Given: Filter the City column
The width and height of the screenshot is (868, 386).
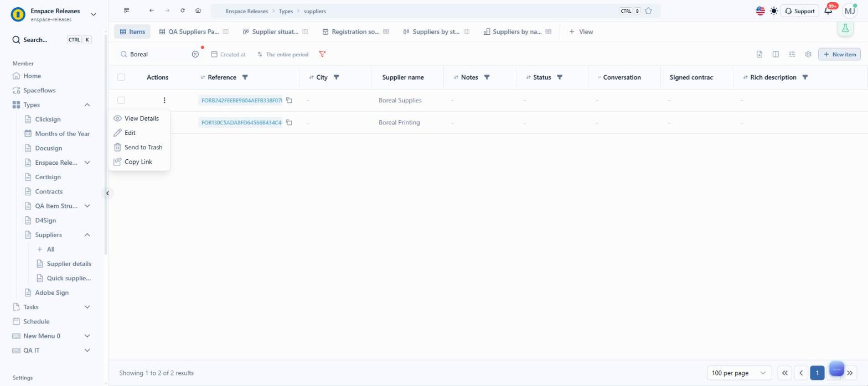Looking at the screenshot, I should [x=336, y=77].
